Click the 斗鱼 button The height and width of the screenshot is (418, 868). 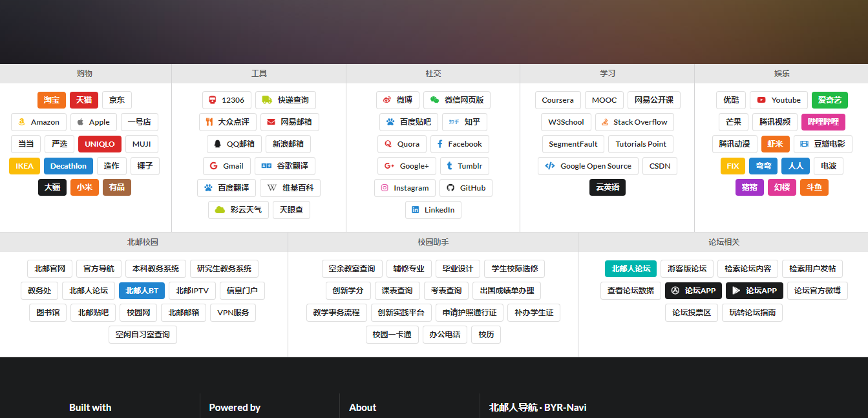point(814,188)
